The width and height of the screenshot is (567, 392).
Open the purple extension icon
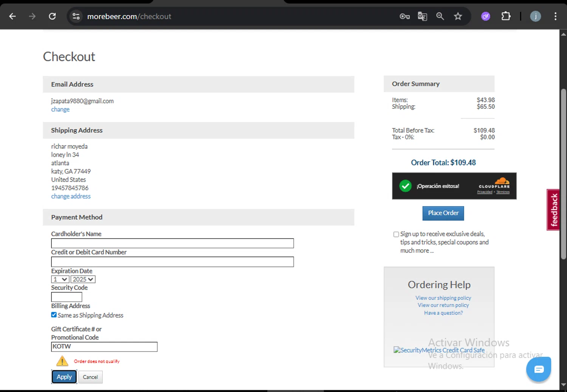(486, 16)
